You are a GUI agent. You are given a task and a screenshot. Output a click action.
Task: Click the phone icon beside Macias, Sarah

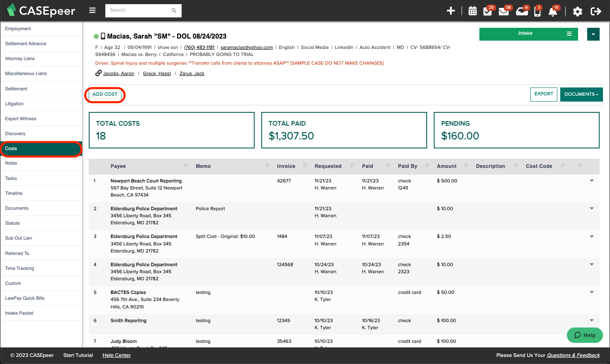103,36
